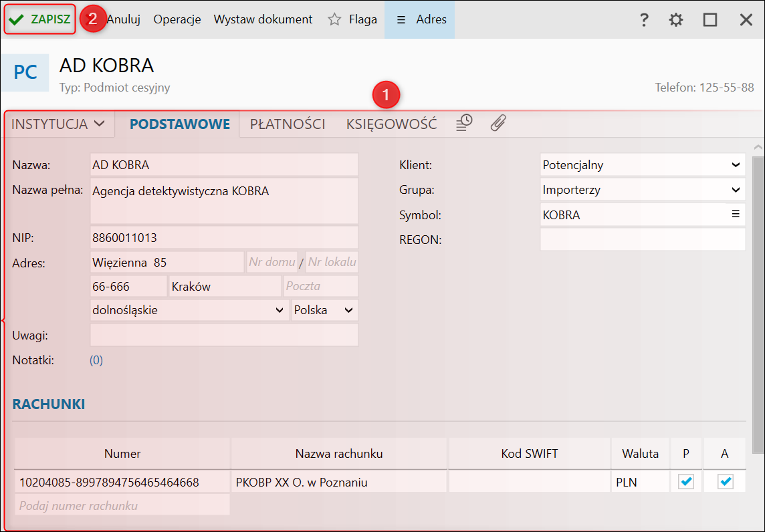Open the help question mark icon
The height and width of the screenshot is (532, 765).
644,19
